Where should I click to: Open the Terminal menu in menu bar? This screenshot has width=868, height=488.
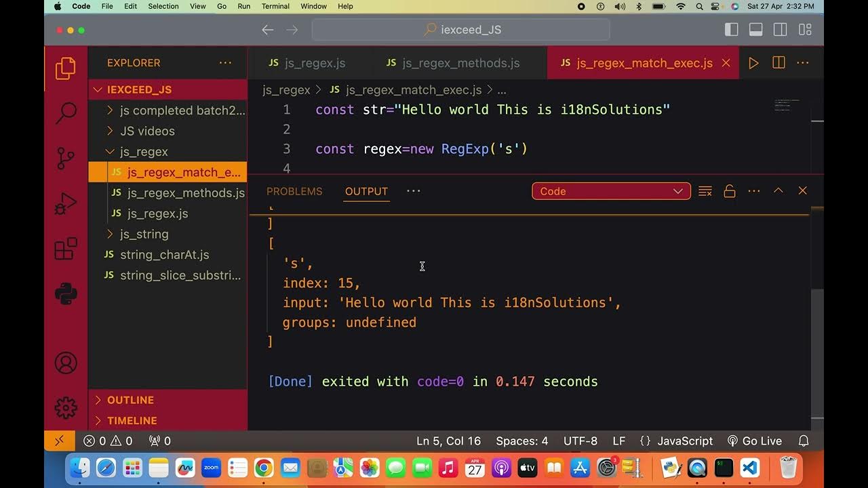coord(275,6)
